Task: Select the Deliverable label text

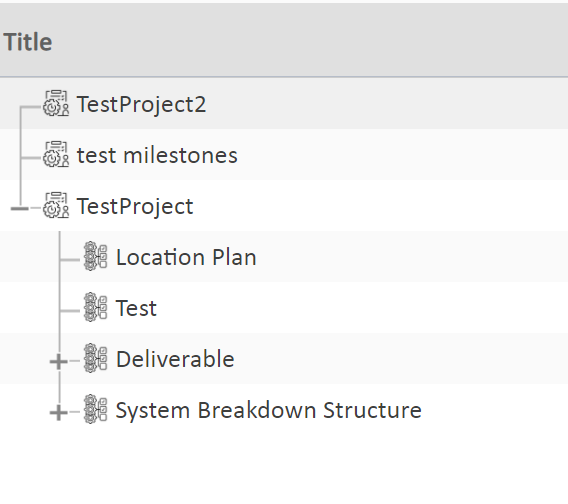Action: pos(175,359)
